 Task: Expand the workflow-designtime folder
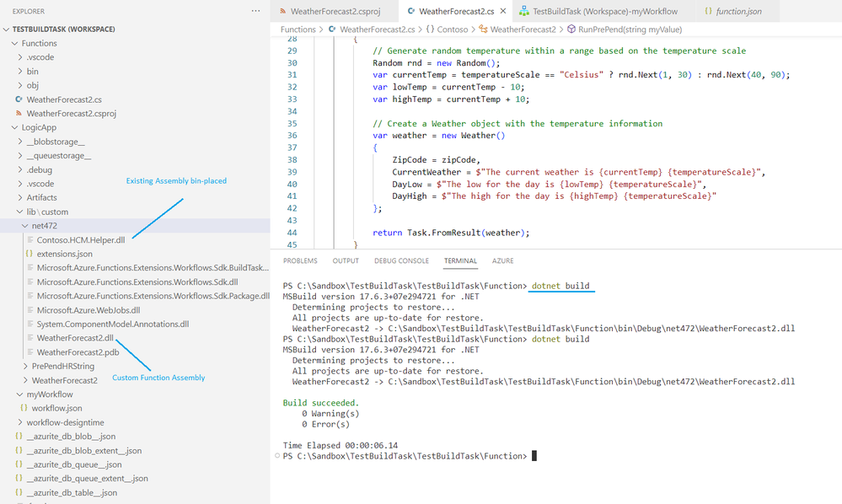(20, 422)
